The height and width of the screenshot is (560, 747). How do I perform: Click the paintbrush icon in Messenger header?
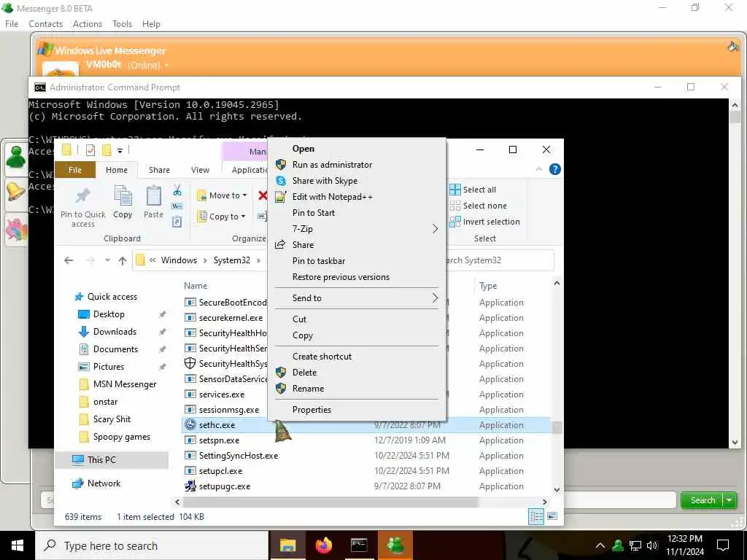point(733,46)
